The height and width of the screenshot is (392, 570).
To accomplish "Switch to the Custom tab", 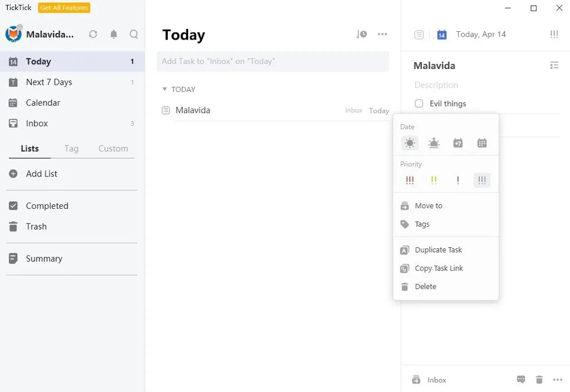I will pos(113,148).
